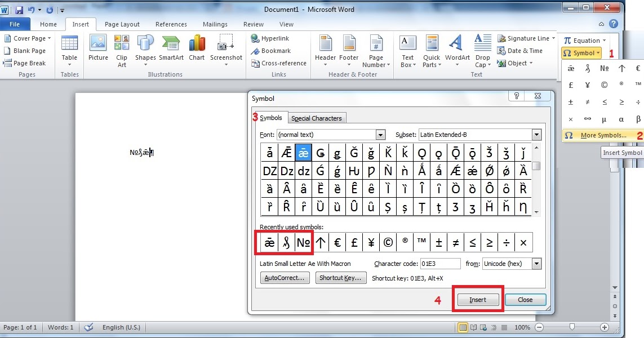Select the euro symbol in recent symbols
Screen dimensions: 644x338
[337, 243]
